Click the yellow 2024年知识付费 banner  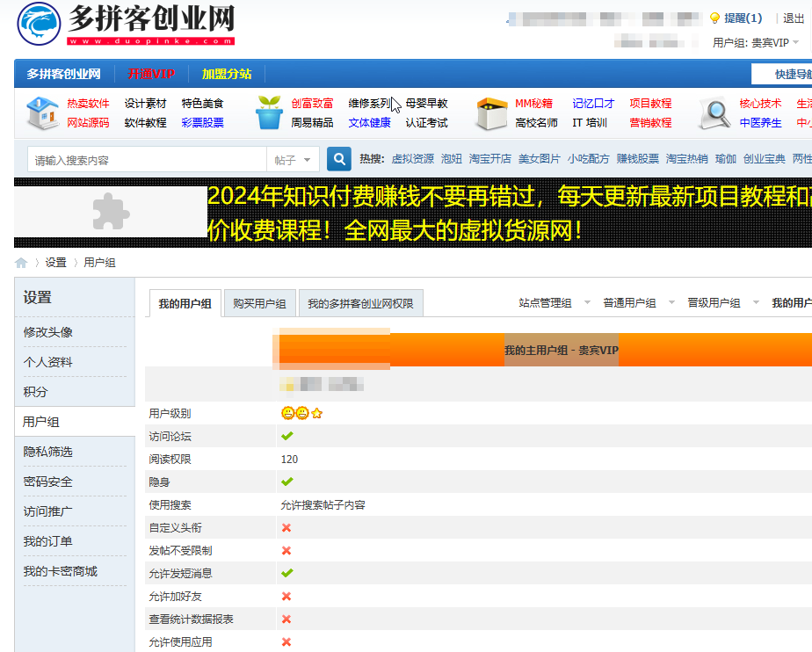(x=510, y=213)
